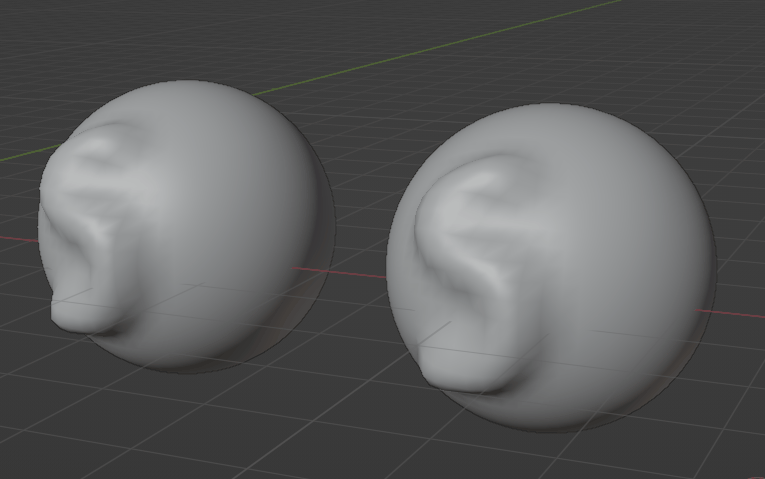Select the right sculpted sphere object
Image resolution: width=765 pixels, height=479 pixels.
[x=551, y=267]
